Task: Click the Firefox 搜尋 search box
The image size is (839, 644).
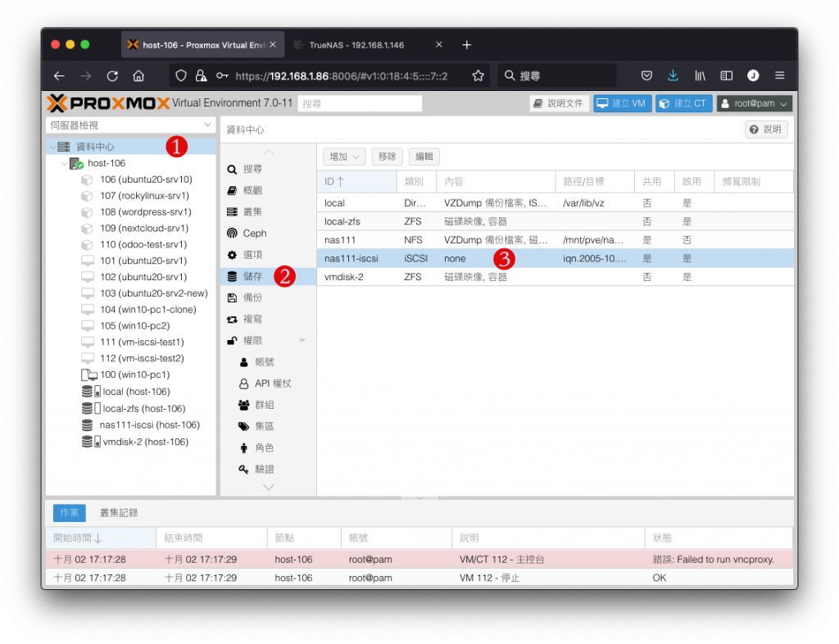Action: [556, 76]
